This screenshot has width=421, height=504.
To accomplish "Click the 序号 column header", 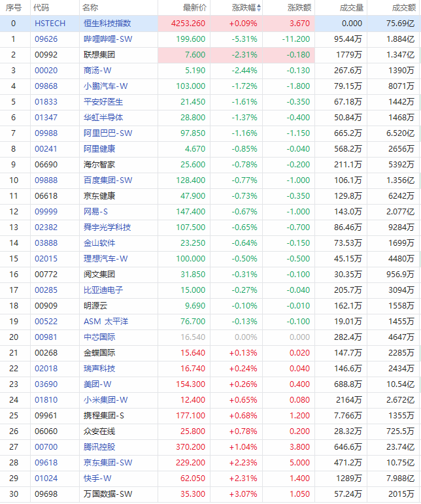I will coord(14,8).
